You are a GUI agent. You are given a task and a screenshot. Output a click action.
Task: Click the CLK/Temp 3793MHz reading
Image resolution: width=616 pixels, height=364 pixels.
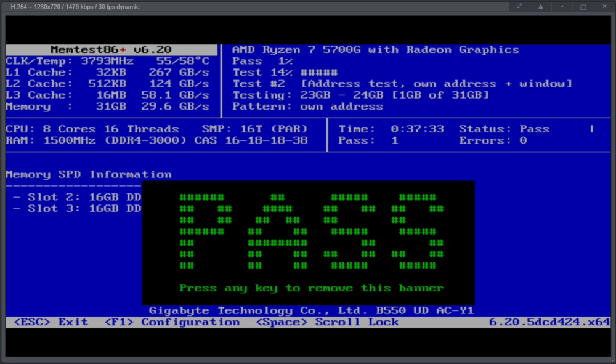tap(70, 61)
